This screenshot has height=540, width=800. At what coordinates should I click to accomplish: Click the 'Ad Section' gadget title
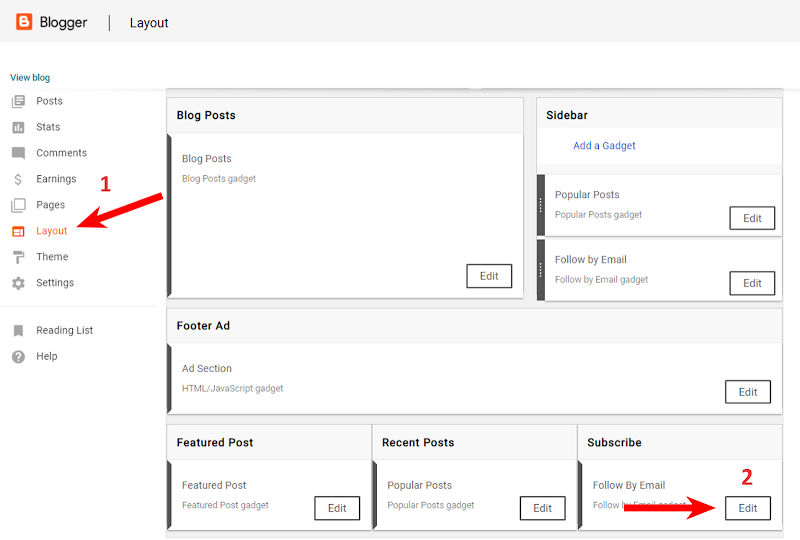point(207,369)
